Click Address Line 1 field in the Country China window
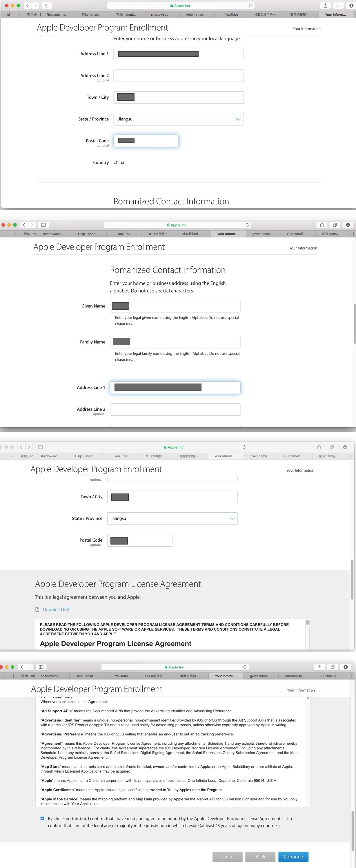356x868 pixels. (x=179, y=54)
